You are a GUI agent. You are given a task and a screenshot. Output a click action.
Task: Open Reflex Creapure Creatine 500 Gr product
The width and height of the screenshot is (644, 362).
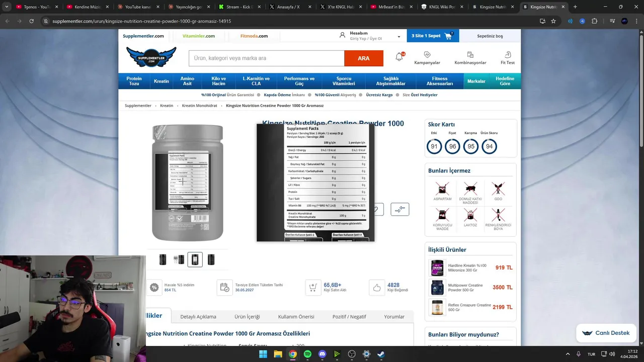[x=471, y=307]
